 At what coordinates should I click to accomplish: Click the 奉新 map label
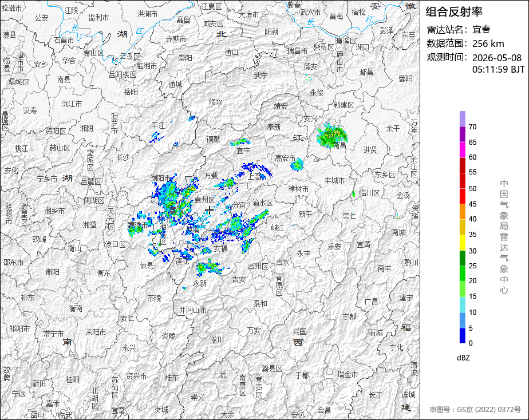pos(274,127)
